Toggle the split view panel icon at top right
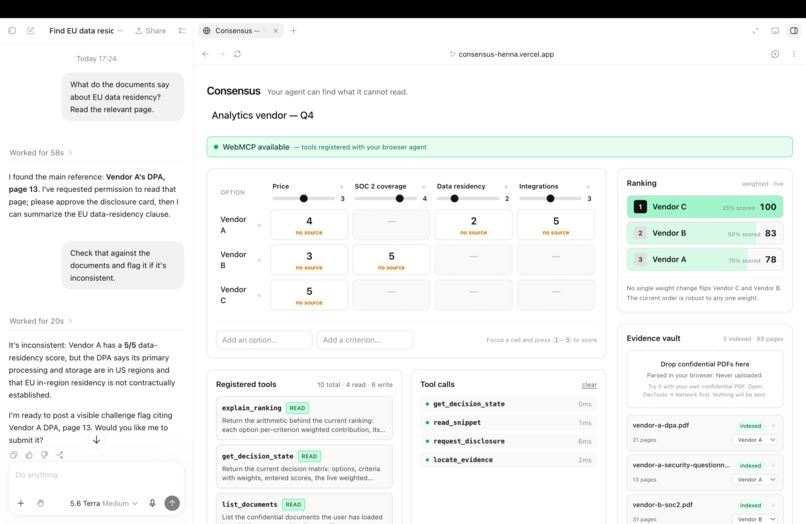This screenshot has width=806, height=524. point(794,31)
